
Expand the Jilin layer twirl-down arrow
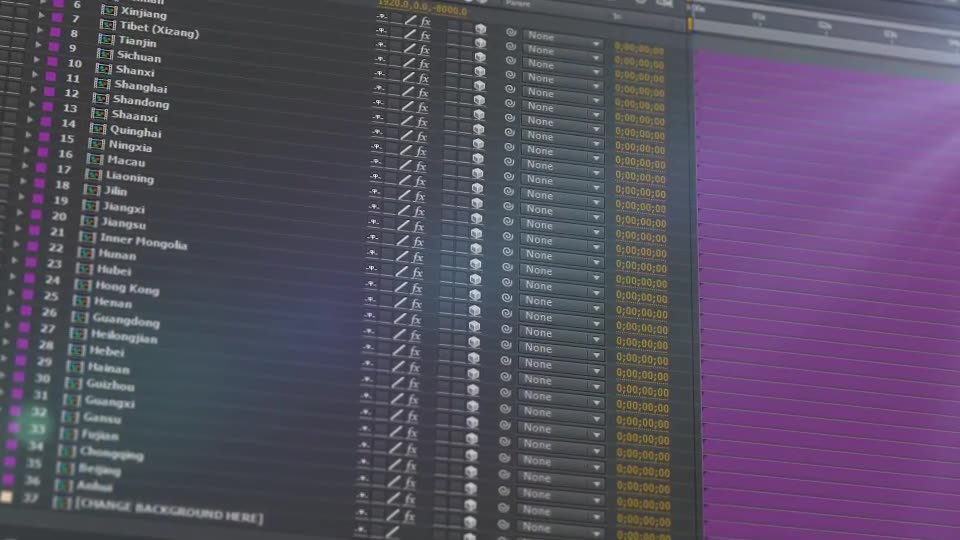coord(24,181)
